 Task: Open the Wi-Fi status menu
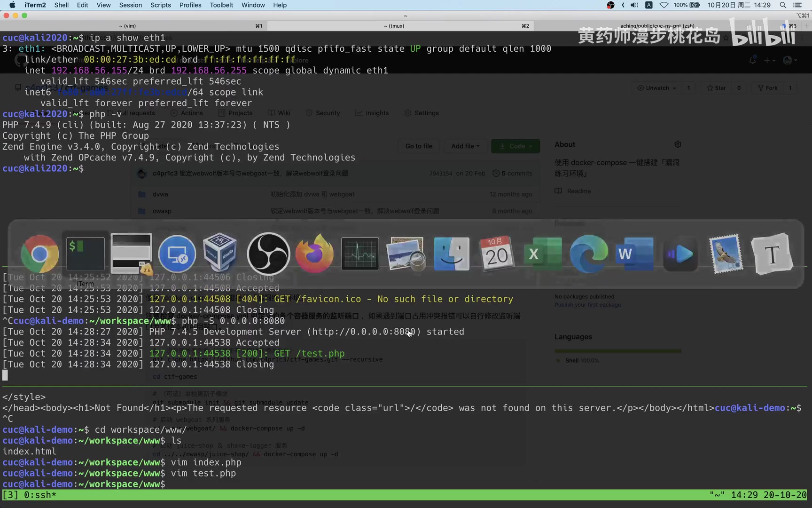(x=664, y=5)
